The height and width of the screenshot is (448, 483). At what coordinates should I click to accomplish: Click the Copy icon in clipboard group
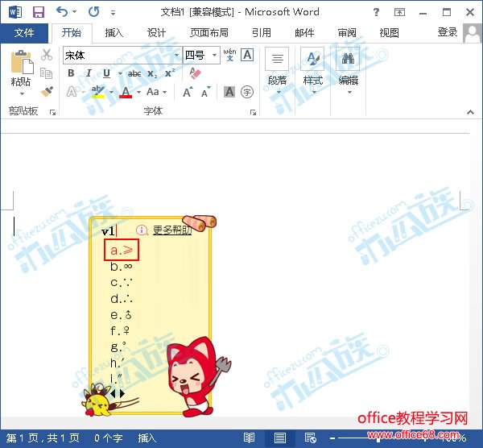click(46, 73)
